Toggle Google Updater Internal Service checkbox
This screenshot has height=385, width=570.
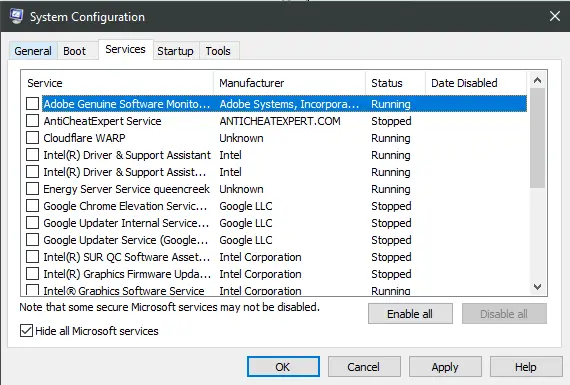click(32, 223)
